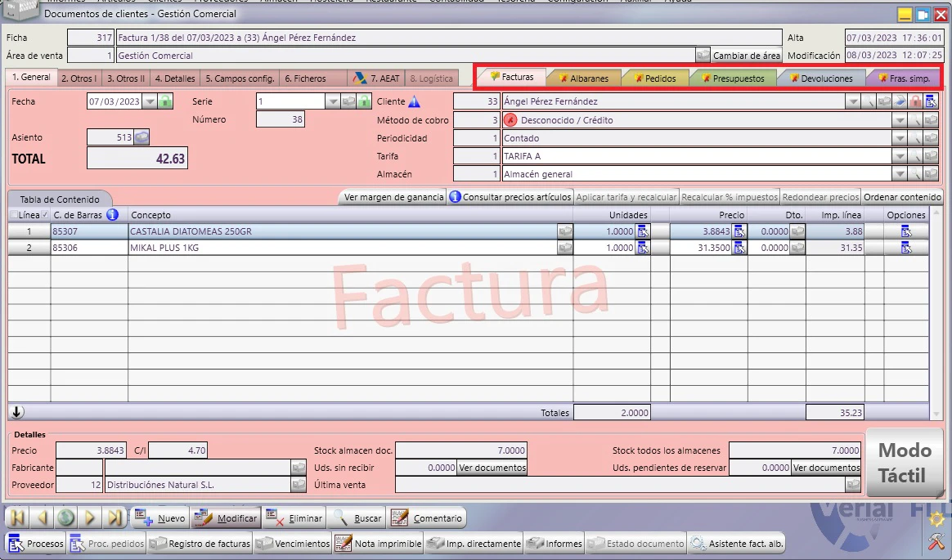Click the green lock icon beside Fecha
Viewport: 952px width, 560px height.
click(x=165, y=101)
